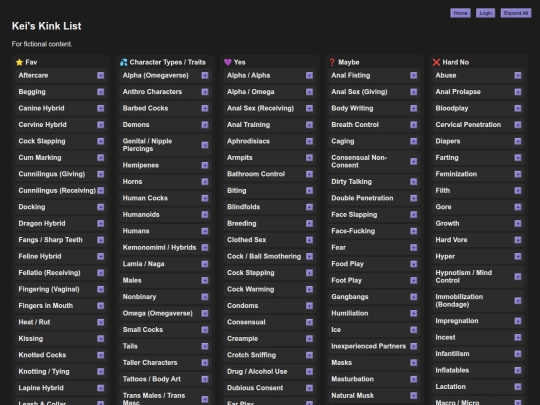Click the purple square icon on Consensual row

coord(309,322)
